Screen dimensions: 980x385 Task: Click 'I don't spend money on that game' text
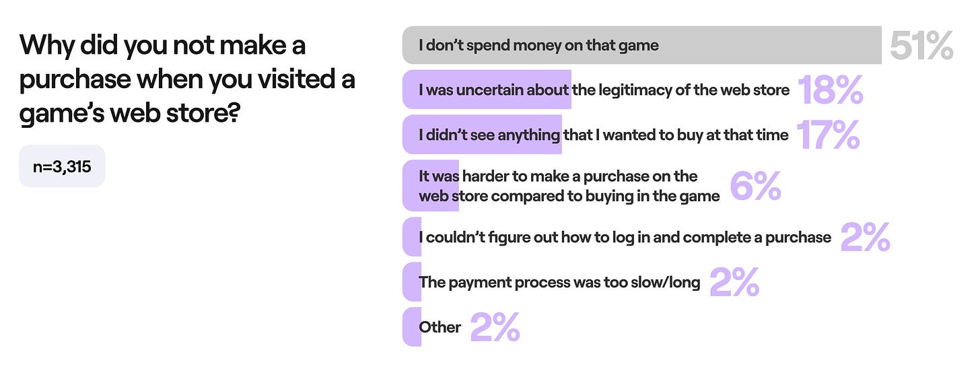(x=538, y=45)
